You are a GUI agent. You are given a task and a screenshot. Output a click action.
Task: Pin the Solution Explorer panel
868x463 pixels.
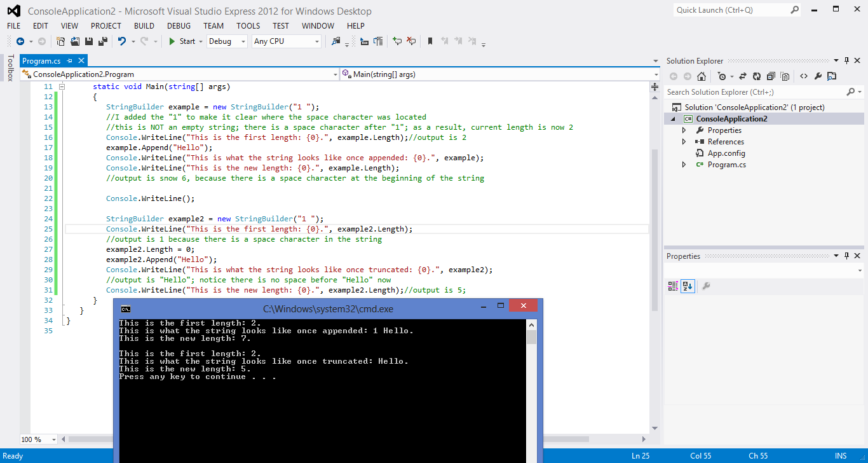coord(846,60)
